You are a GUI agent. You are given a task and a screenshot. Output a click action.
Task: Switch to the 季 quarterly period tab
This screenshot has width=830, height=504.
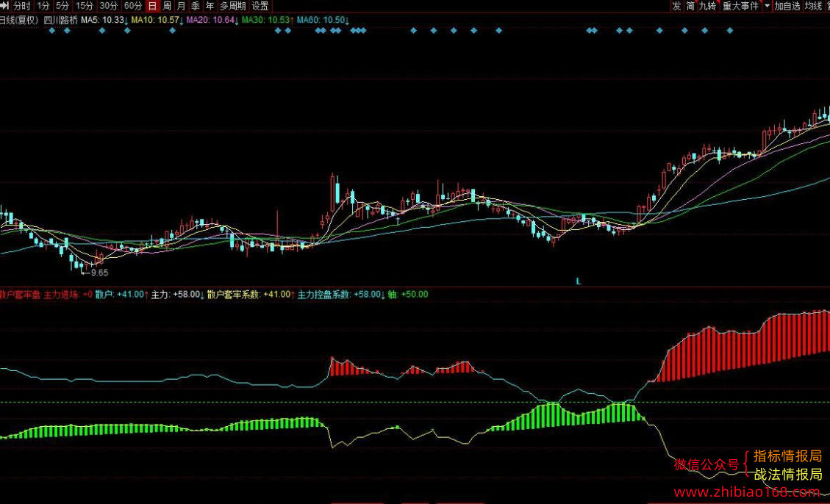tap(196, 6)
